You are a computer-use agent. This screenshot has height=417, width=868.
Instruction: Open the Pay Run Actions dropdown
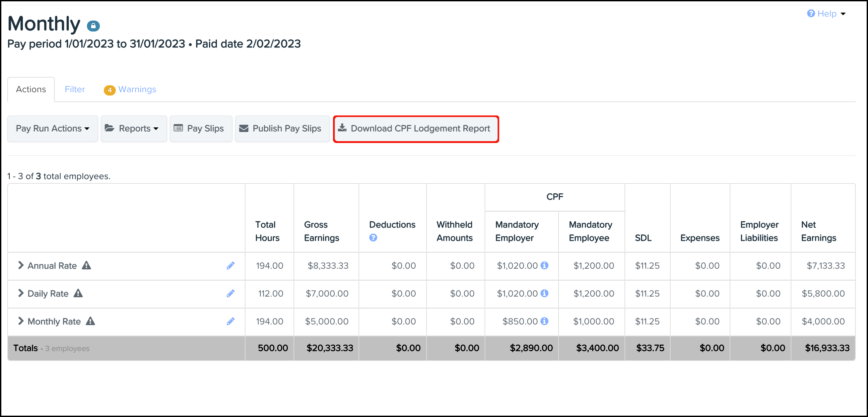click(52, 128)
